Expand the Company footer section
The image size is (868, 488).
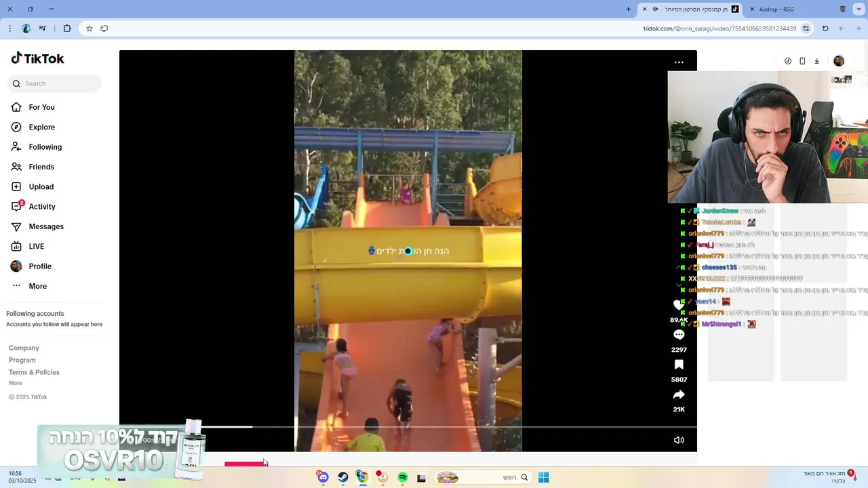tap(24, 348)
